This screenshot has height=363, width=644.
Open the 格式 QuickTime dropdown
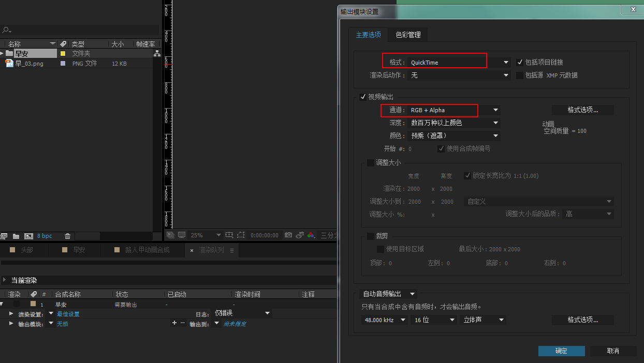(459, 62)
